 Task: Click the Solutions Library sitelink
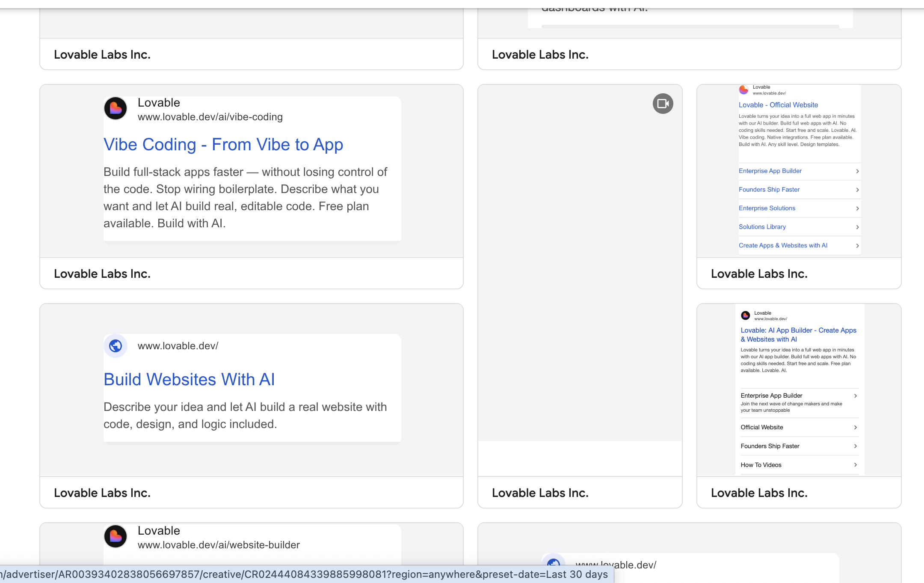tap(762, 227)
